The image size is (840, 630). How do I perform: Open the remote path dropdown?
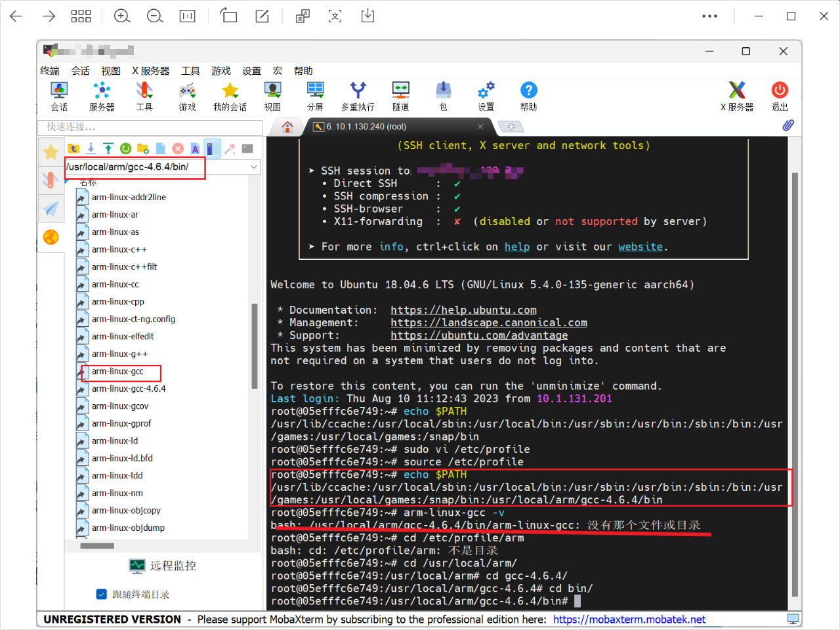pyautogui.click(x=253, y=167)
